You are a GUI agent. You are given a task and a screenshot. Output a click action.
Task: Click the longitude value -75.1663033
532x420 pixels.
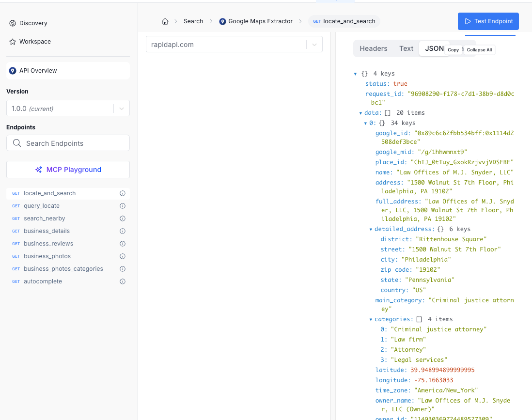[434, 380]
